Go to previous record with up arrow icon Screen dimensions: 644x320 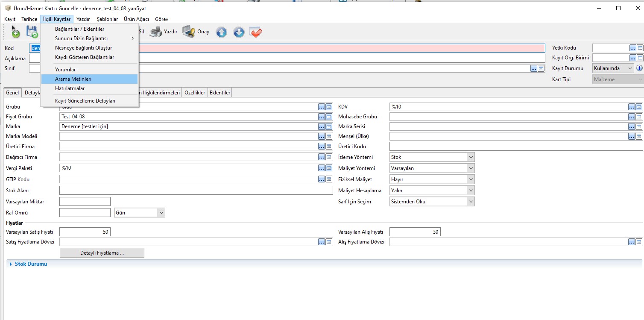click(221, 32)
